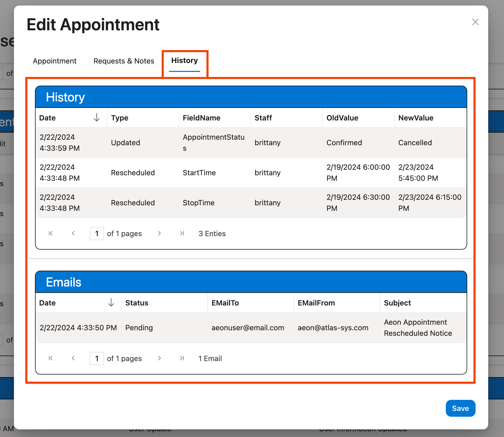Sort History entries by Type column
The image size is (504, 437).
120,118
